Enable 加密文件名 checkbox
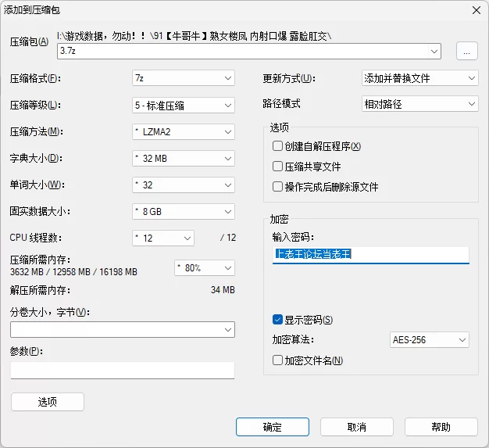This screenshot has height=448, width=489. point(277,360)
